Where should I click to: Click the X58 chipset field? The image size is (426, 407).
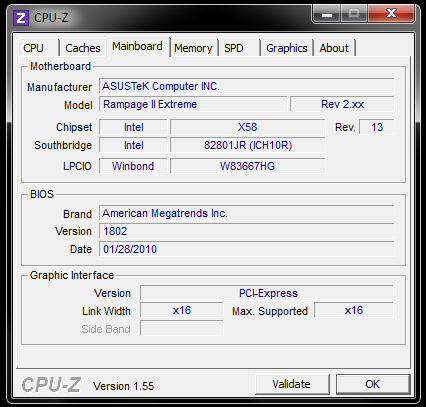tap(248, 127)
